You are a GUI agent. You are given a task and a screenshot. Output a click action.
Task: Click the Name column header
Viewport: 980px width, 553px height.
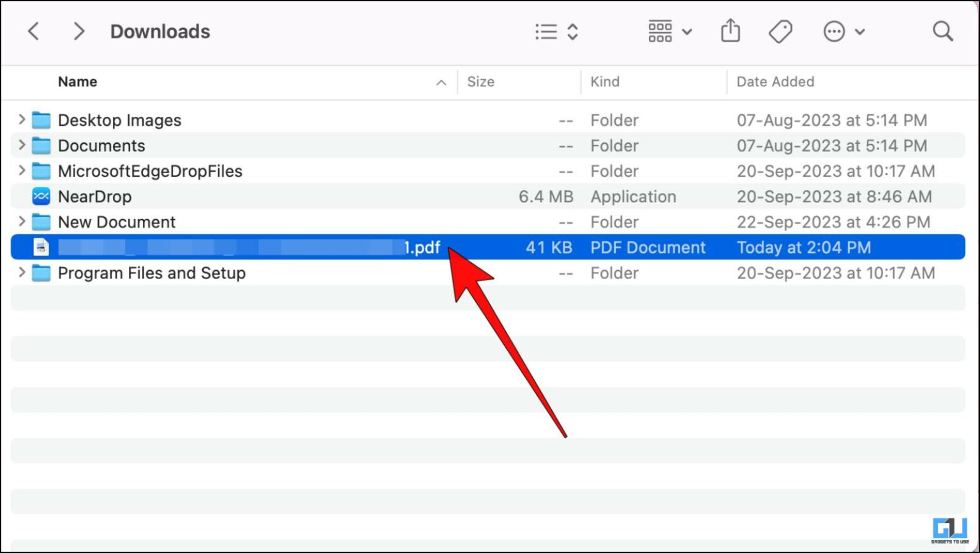[x=77, y=82]
